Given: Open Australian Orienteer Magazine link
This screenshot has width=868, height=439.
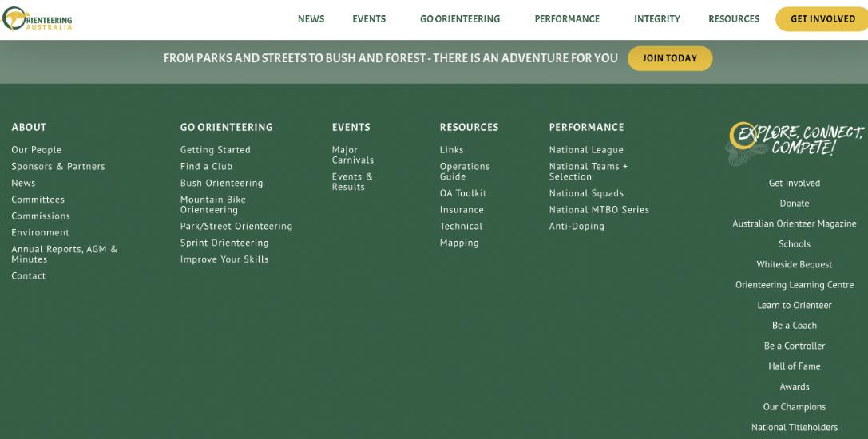Looking at the screenshot, I should coord(795,224).
